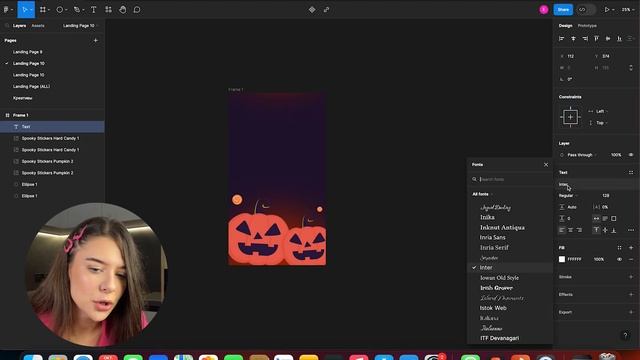Click the Align vertical centers icon
Viewport: 640px width, 360px height.
point(608,38)
